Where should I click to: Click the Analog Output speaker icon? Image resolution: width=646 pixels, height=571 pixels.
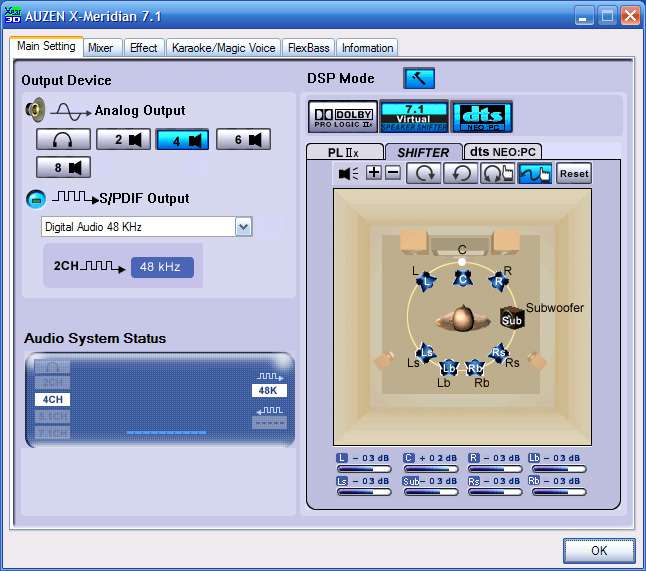35,110
